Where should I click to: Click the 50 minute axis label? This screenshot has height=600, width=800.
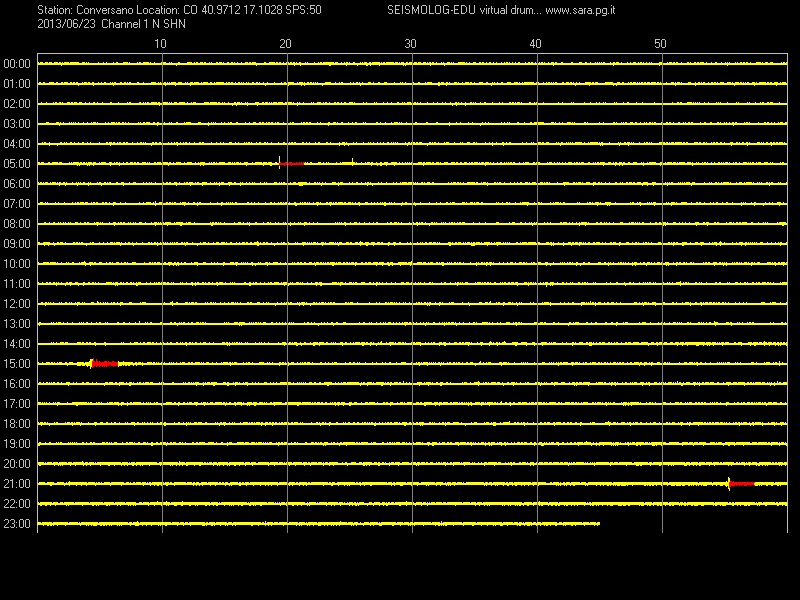[660, 44]
